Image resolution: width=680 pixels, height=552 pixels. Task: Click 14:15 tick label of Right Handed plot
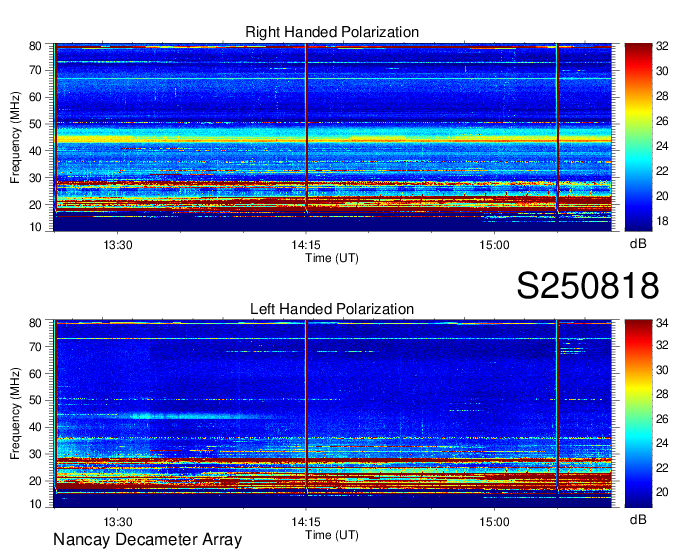coord(306,245)
